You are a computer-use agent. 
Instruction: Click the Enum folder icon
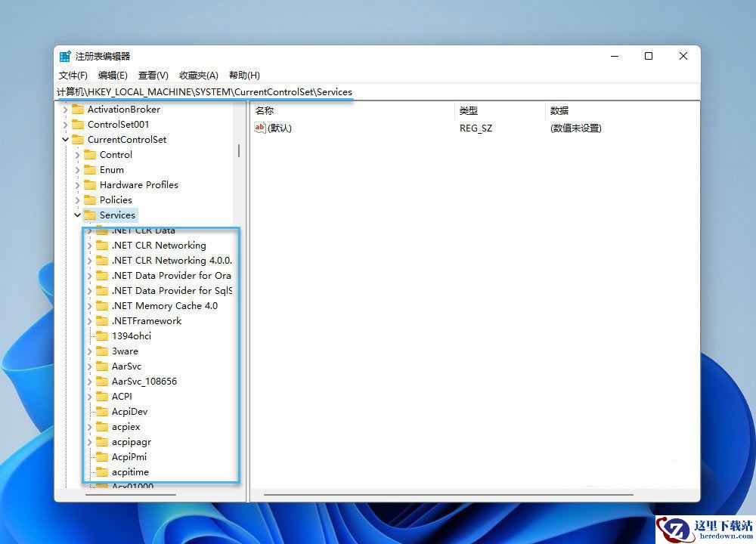point(90,169)
